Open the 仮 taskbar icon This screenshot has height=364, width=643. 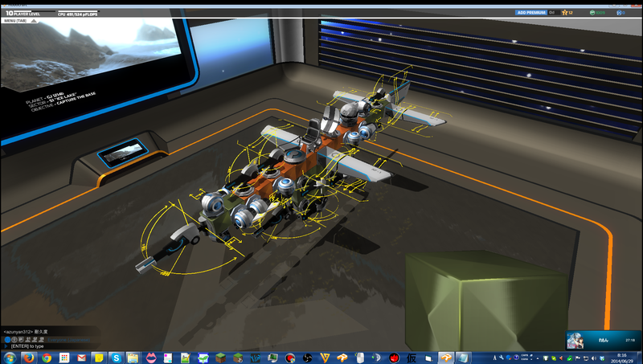[x=412, y=358]
